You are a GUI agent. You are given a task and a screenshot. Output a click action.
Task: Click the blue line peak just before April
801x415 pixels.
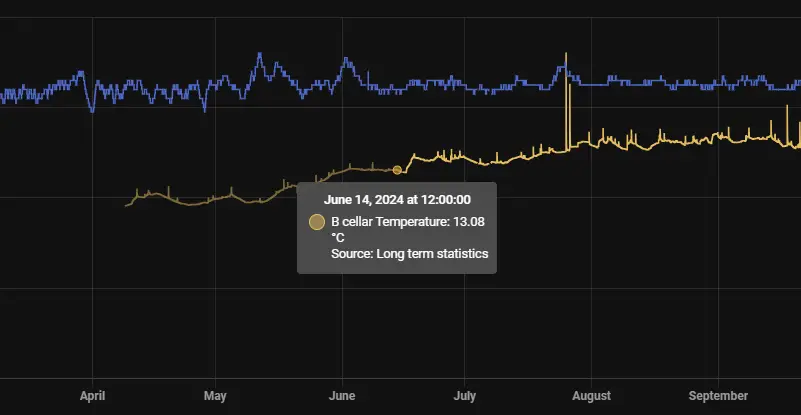tap(79, 72)
